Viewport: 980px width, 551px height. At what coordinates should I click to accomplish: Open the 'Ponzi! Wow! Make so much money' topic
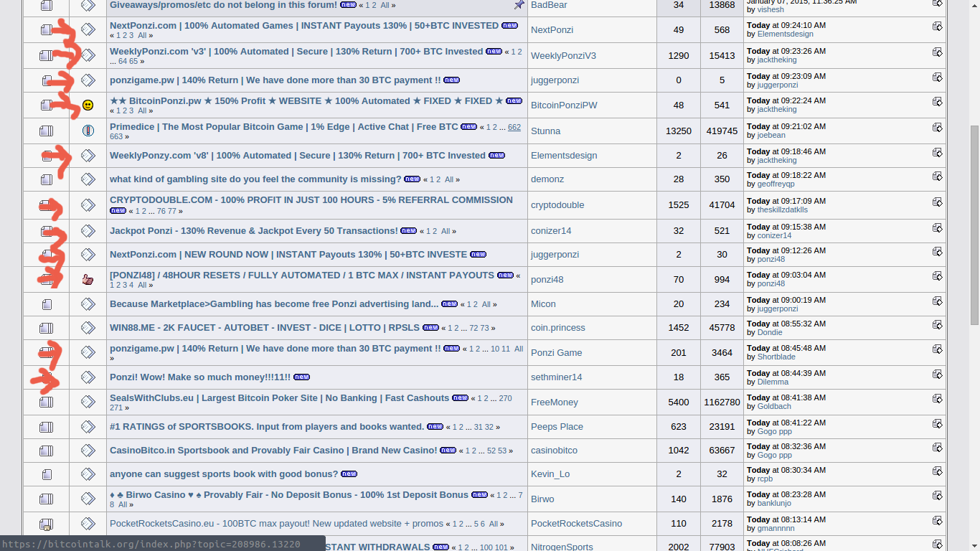(200, 377)
